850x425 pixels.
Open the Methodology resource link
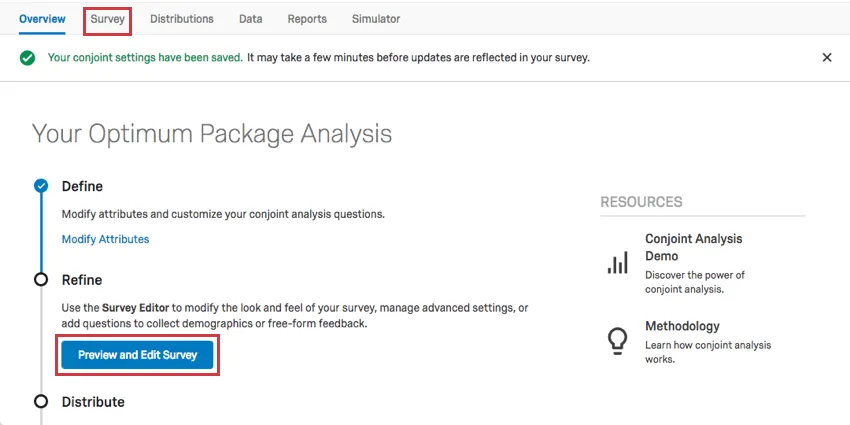(682, 326)
